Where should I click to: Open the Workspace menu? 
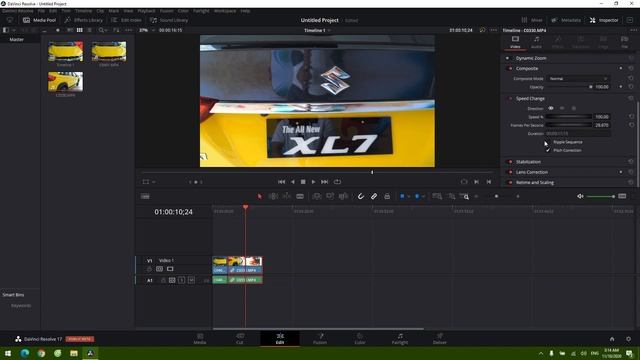coord(225,11)
